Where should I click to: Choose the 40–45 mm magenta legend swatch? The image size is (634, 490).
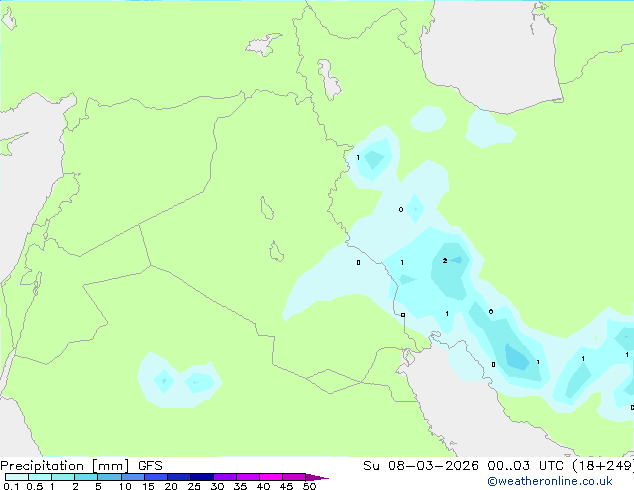coord(271,477)
